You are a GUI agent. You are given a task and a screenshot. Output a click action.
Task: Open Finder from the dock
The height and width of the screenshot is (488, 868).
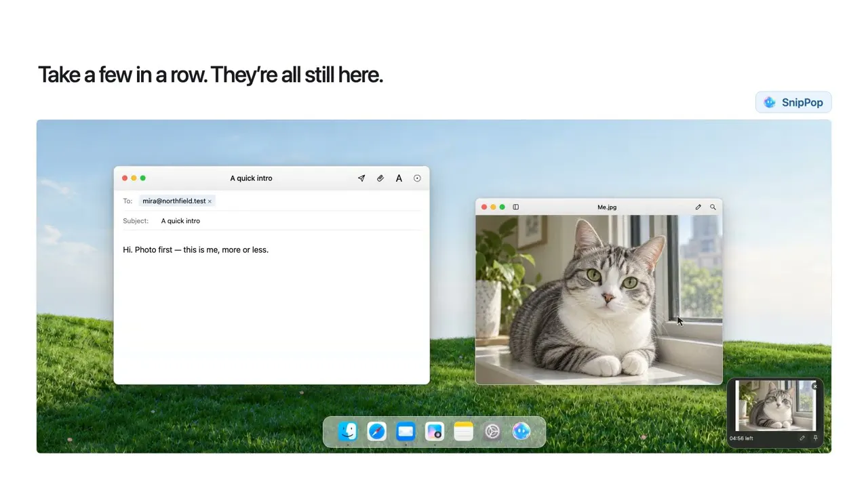coord(348,431)
